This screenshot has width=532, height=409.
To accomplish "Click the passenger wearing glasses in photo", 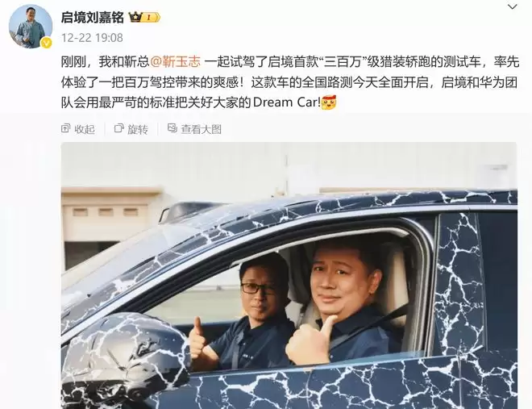I will [251, 312].
